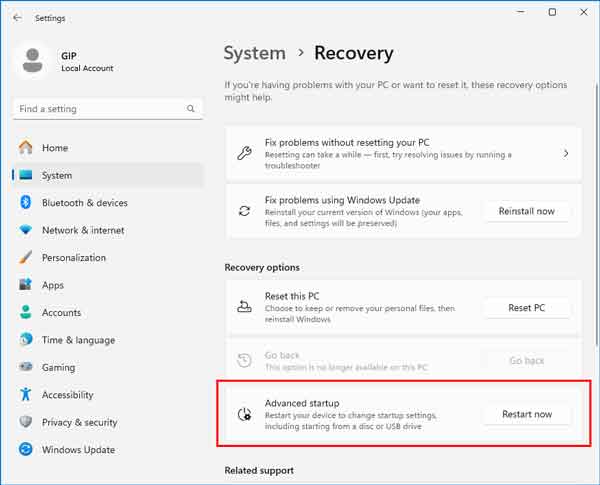Open Windows Update settings page
This screenshot has width=600, height=485.
pyautogui.click(x=108, y=449)
